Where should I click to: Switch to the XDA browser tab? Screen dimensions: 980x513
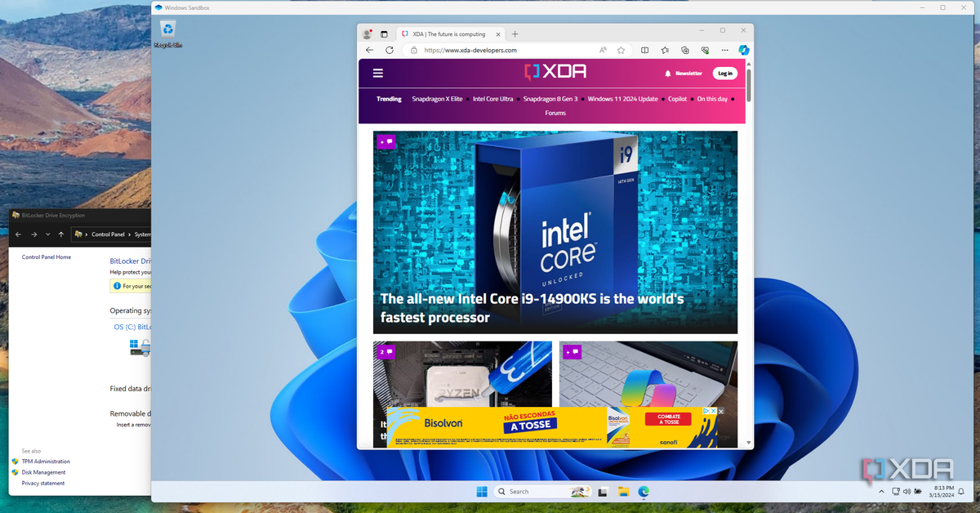[451, 33]
